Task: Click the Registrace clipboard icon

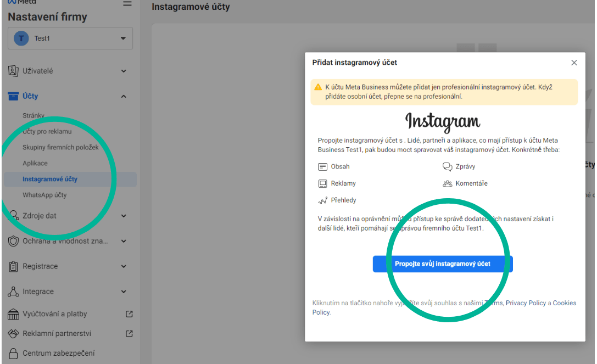Action: [x=13, y=266]
